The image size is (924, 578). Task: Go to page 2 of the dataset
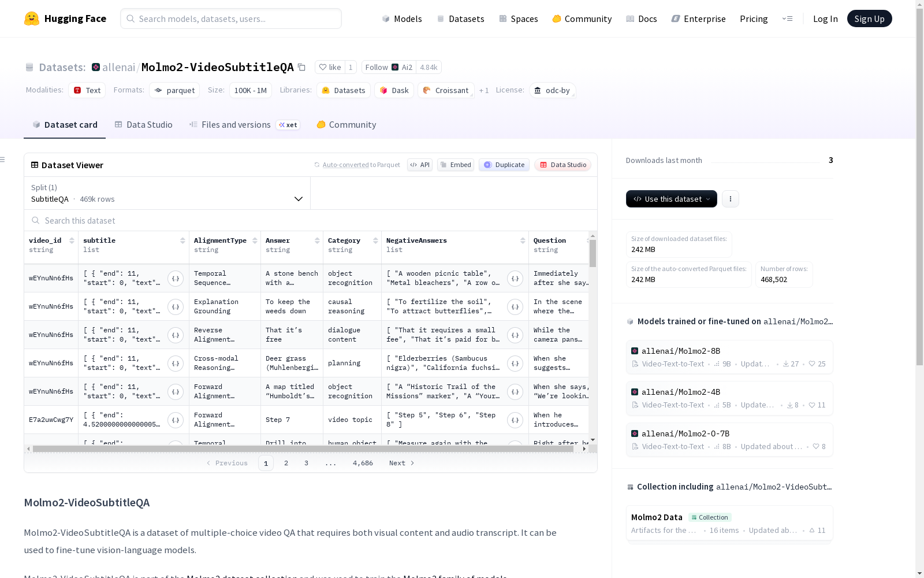286,463
